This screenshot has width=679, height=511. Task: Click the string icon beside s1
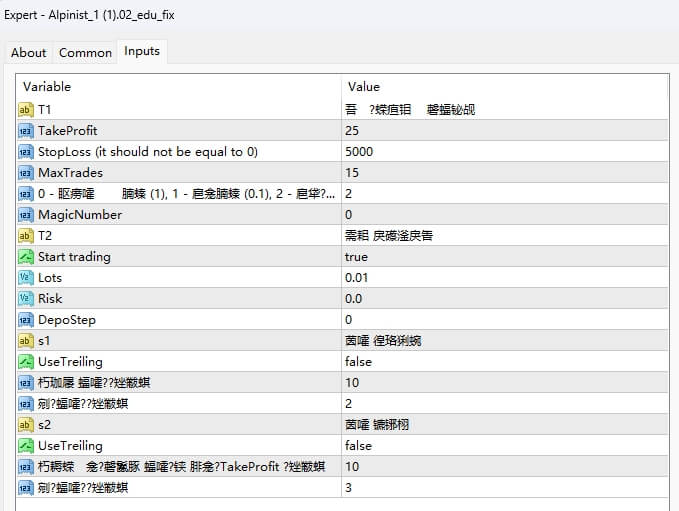[x=26, y=341]
